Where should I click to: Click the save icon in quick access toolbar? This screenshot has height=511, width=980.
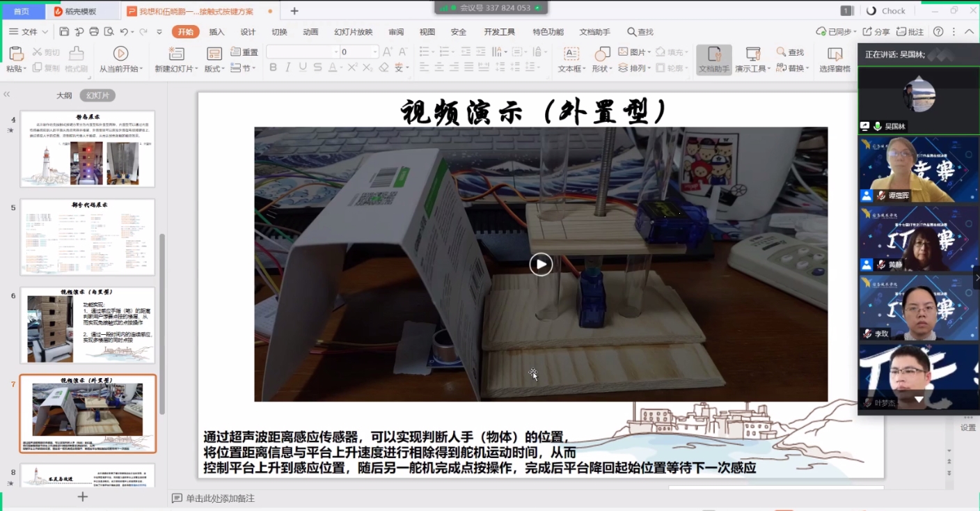64,31
